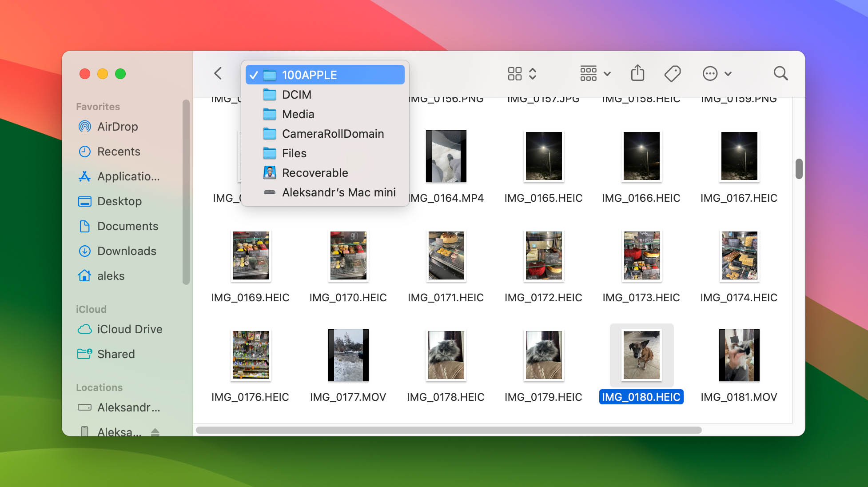
Task: Click the checkmark beside 100APPLE
Action: pyautogui.click(x=254, y=75)
